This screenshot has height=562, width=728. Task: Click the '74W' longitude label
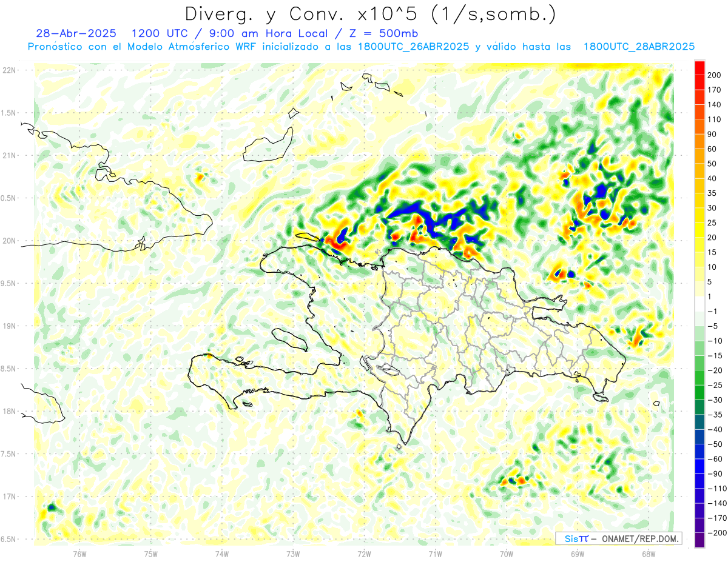point(222,554)
